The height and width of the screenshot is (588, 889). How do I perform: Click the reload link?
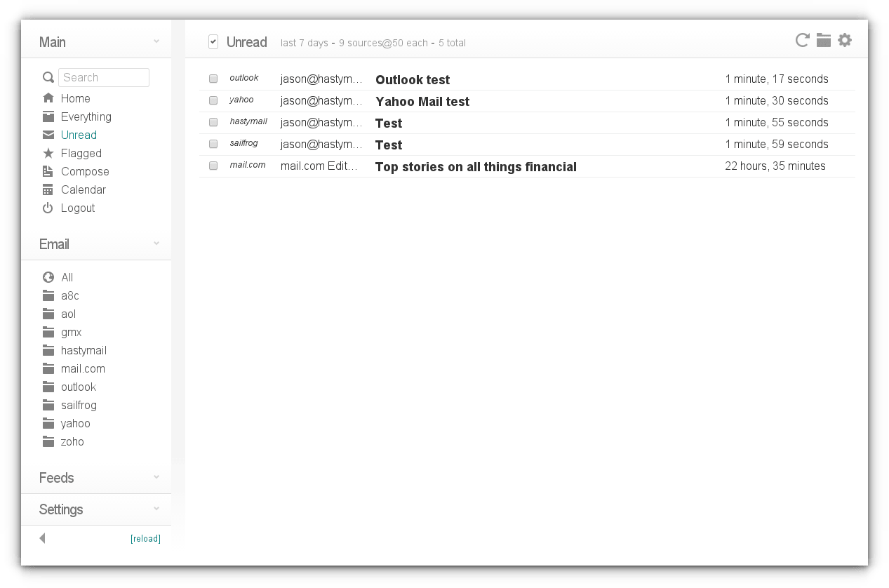(x=145, y=539)
